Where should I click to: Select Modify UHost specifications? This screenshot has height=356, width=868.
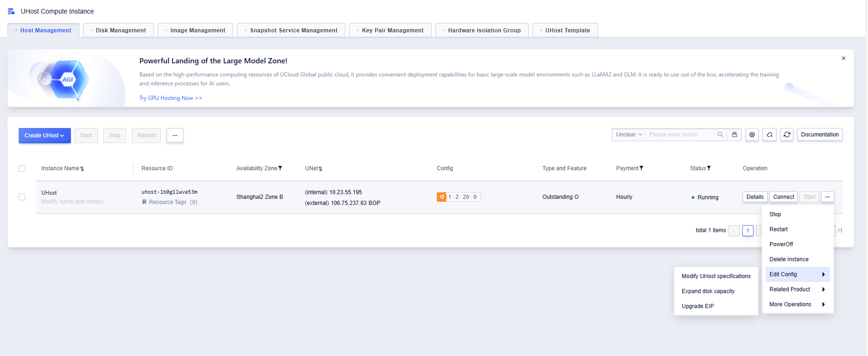(716, 276)
